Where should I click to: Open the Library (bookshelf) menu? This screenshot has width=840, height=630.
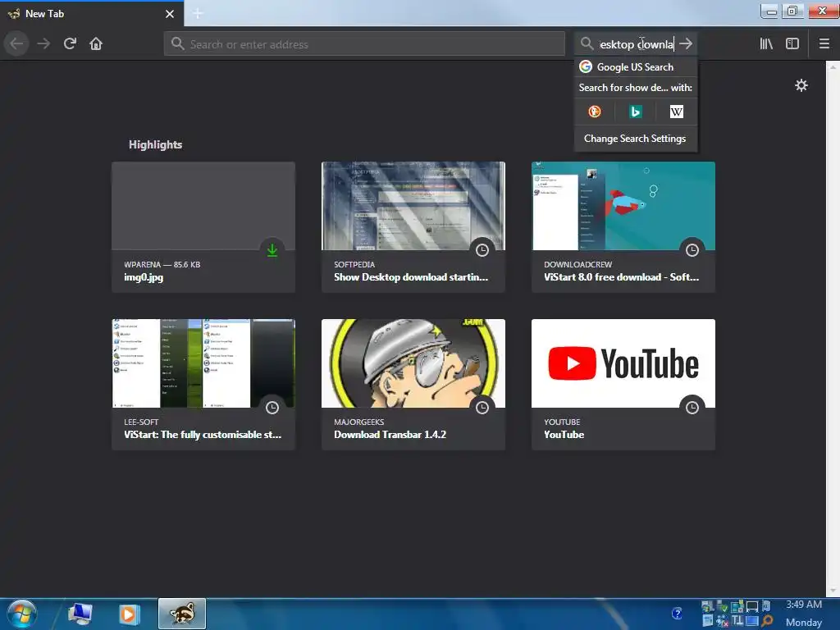pos(766,43)
